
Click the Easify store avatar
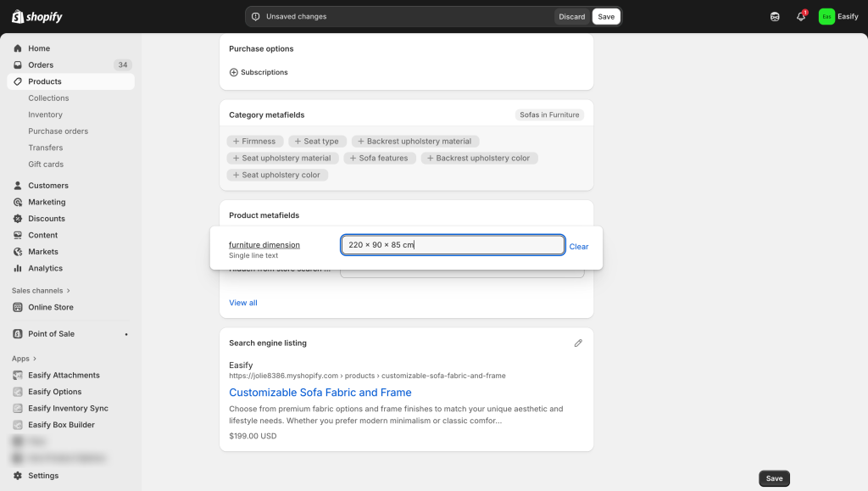(x=826, y=16)
